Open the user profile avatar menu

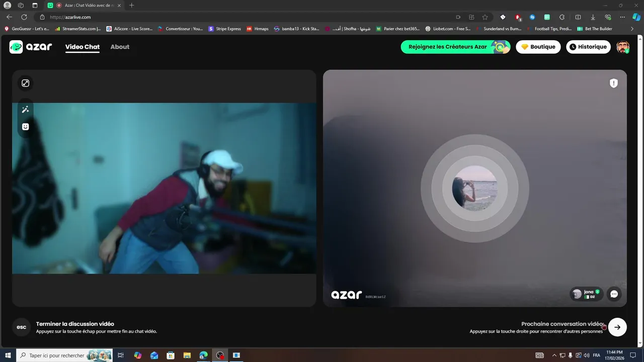(x=623, y=47)
